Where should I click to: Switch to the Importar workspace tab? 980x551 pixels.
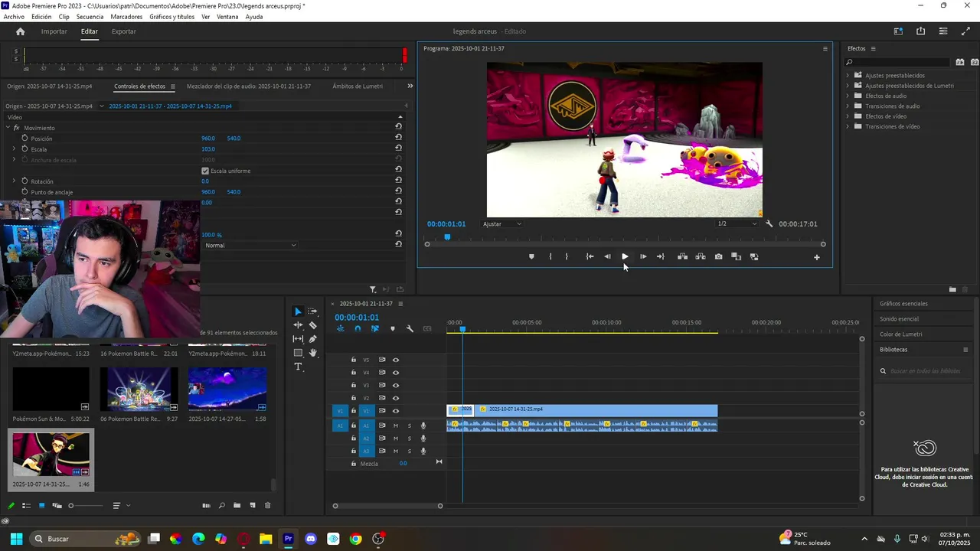click(x=54, y=31)
